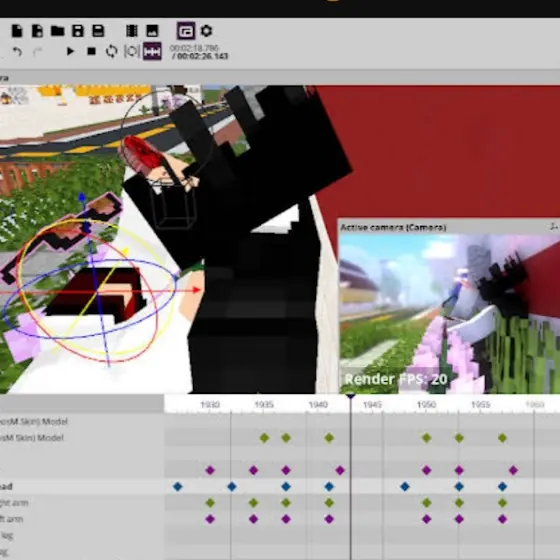Image resolution: width=560 pixels, height=560 pixels.
Task: Select the blue Head keyframe near frame 1948
Action: pyautogui.click(x=405, y=486)
